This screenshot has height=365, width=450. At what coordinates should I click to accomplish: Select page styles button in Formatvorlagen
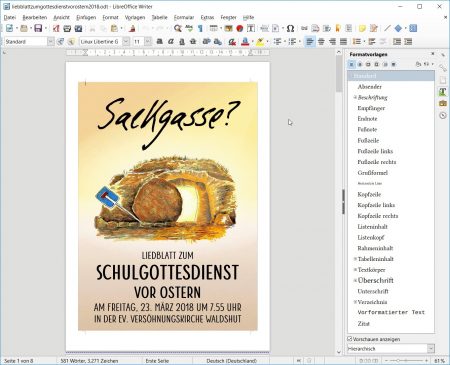(377, 64)
